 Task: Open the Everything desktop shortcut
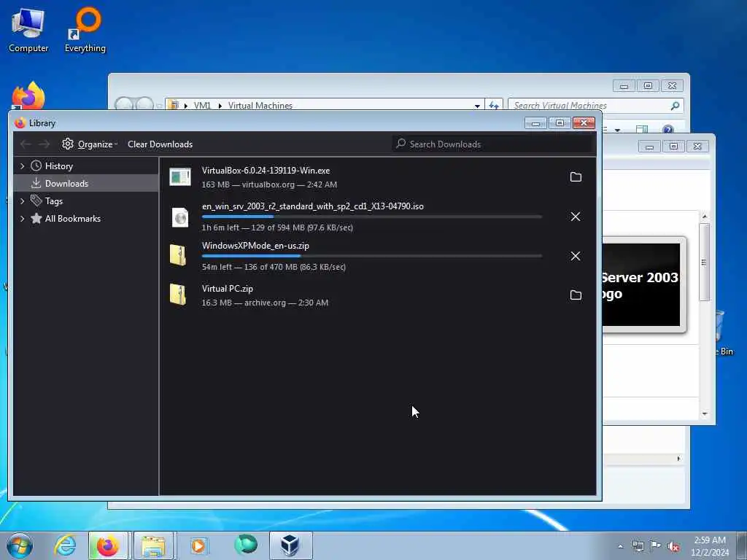[x=85, y=31]
